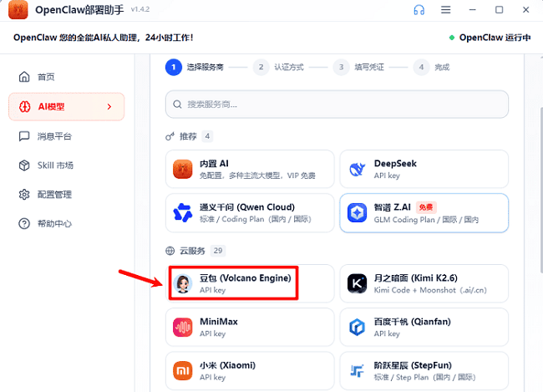Click the MiniMax waveform logo
543x392 pixels.
[182, 327]
